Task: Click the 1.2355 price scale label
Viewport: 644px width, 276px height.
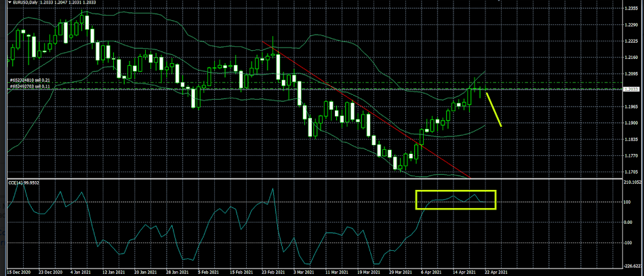Action: coord(630,9)
